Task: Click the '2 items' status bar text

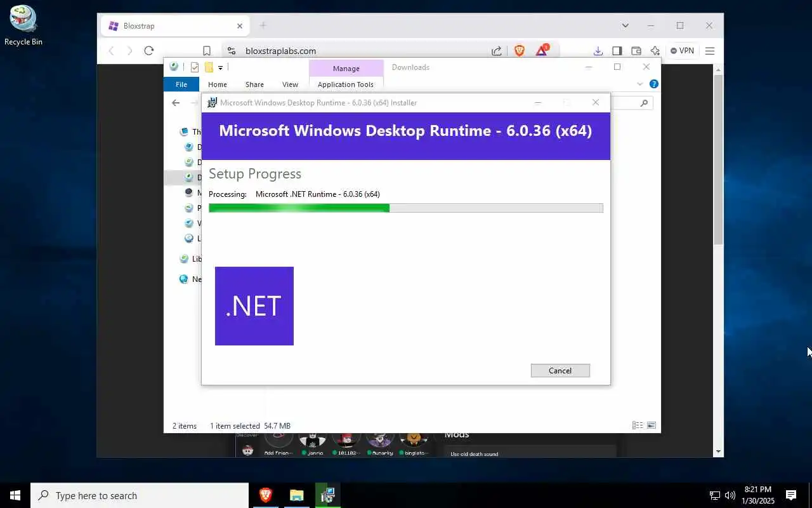Action: click(x=185, y=426)
